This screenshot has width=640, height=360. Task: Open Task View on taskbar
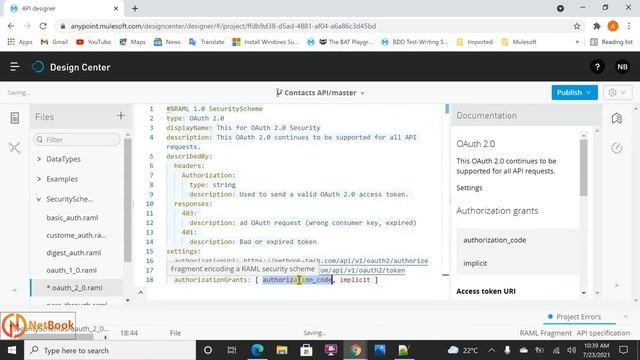[232, 350]
